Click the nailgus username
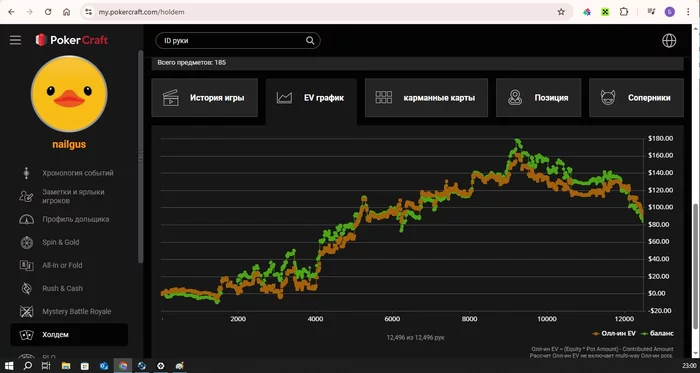700x373 pixels. point(69,145)
